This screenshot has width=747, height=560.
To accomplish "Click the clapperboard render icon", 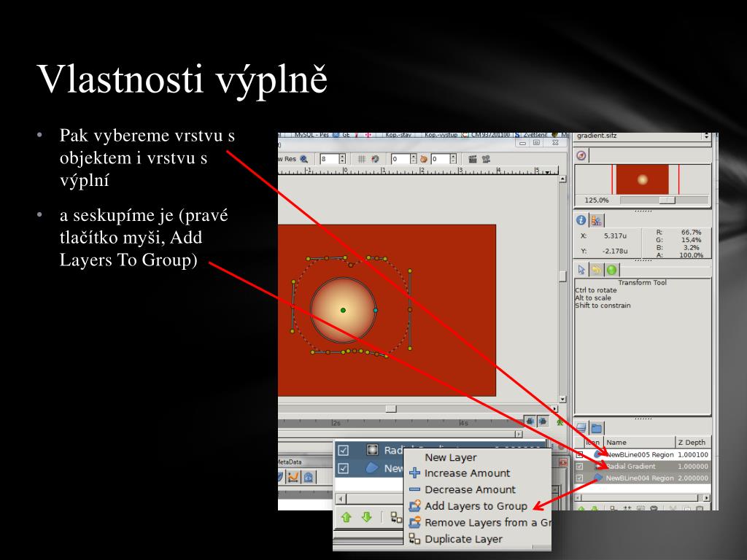I will [473, 159].
